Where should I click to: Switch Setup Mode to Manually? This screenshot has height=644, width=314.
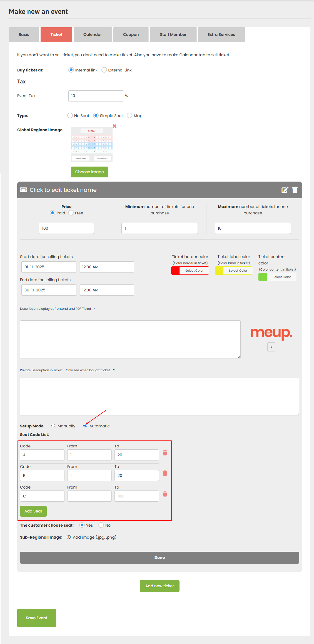point(53,426)
